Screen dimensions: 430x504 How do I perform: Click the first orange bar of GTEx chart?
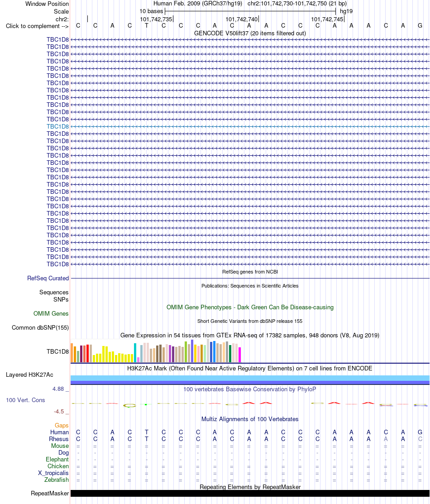tap(72, 353)
